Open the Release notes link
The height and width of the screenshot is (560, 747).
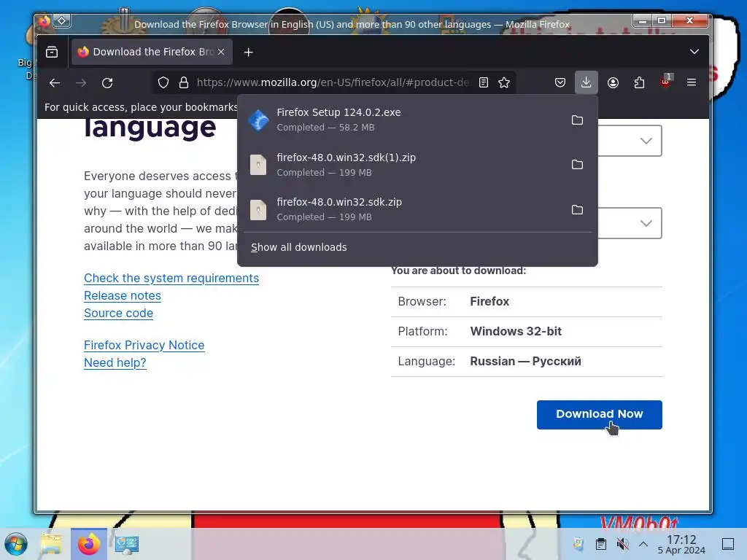pyautogui.click(x=123, y=296)
